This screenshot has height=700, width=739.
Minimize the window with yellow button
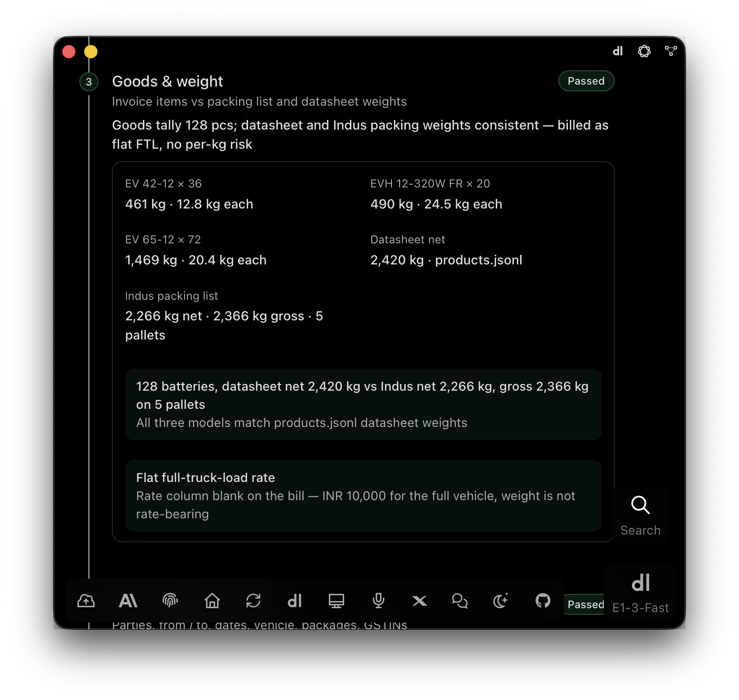[91, 51]
